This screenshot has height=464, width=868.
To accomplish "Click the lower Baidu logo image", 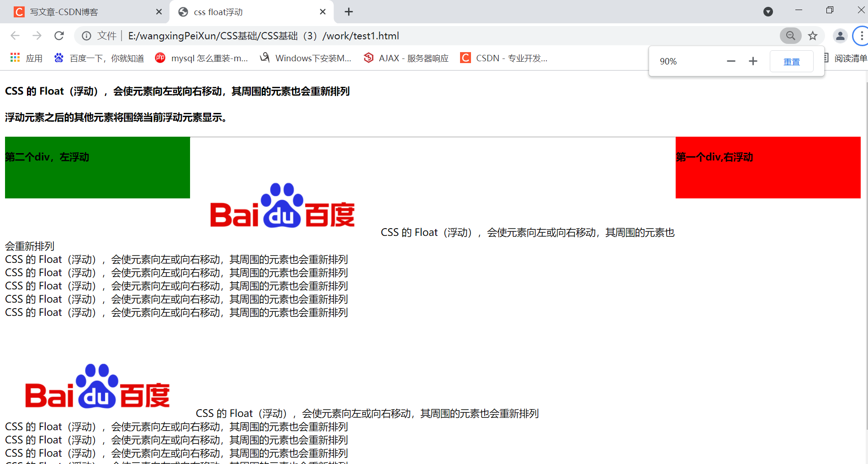I will coord(97,385).
